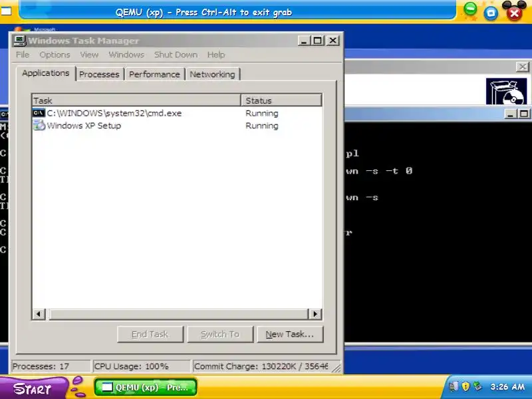Click the Task Manager title bar icon
The width and height of the screenshot is (532, 399).
point(19,41)
